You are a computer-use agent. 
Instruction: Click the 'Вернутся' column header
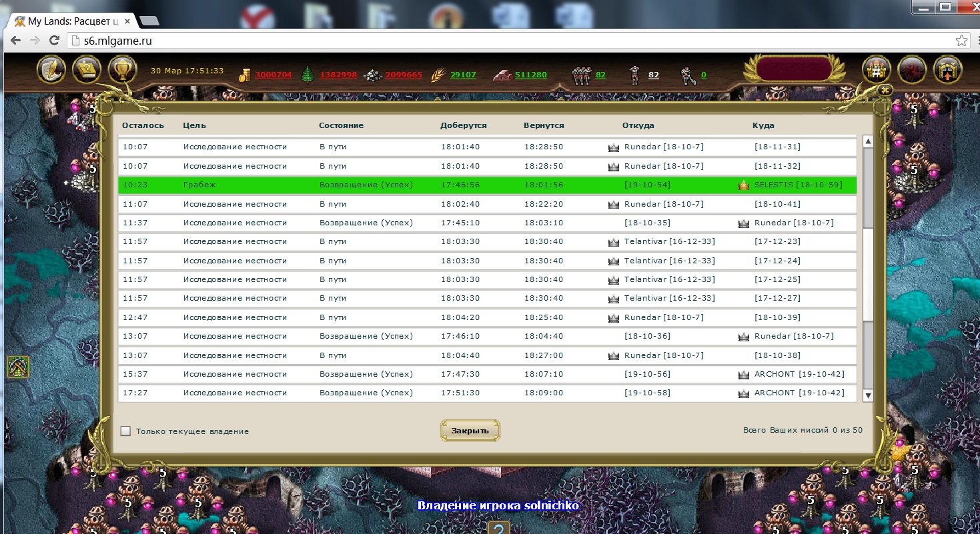pyautogui.click(x=544, y=125)
